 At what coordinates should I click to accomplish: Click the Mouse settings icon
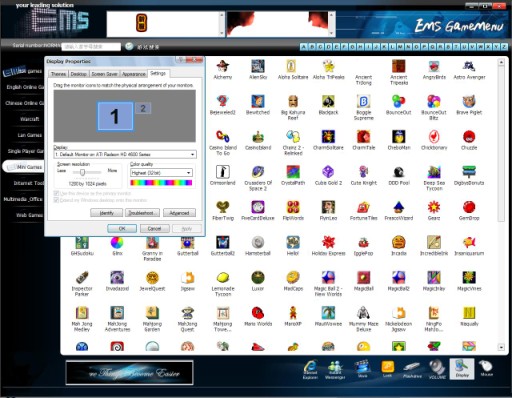click(486, 369)
